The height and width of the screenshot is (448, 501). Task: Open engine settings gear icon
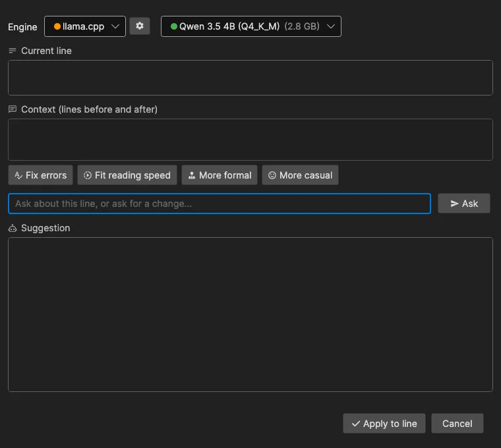140,26
